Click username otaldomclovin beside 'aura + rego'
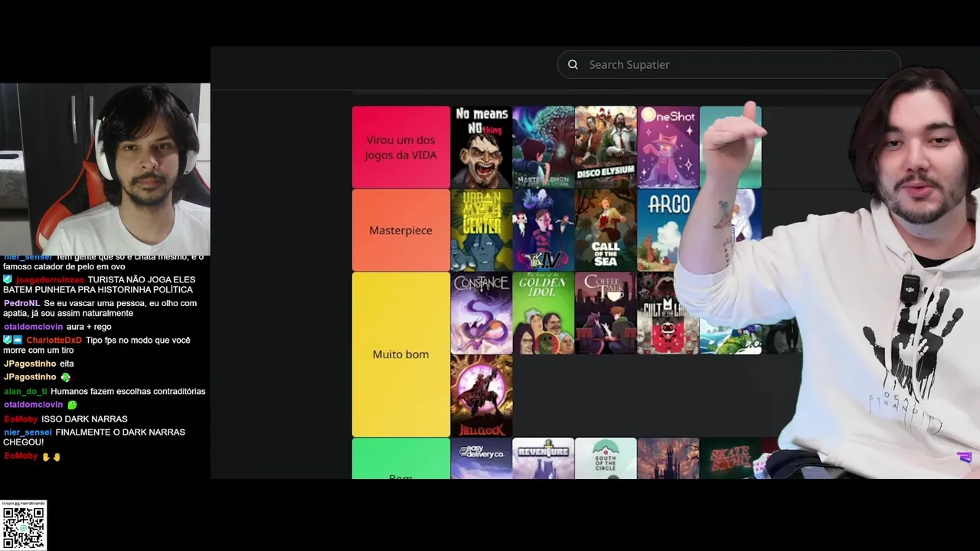 pyautogui.click(x=33, y=327)
